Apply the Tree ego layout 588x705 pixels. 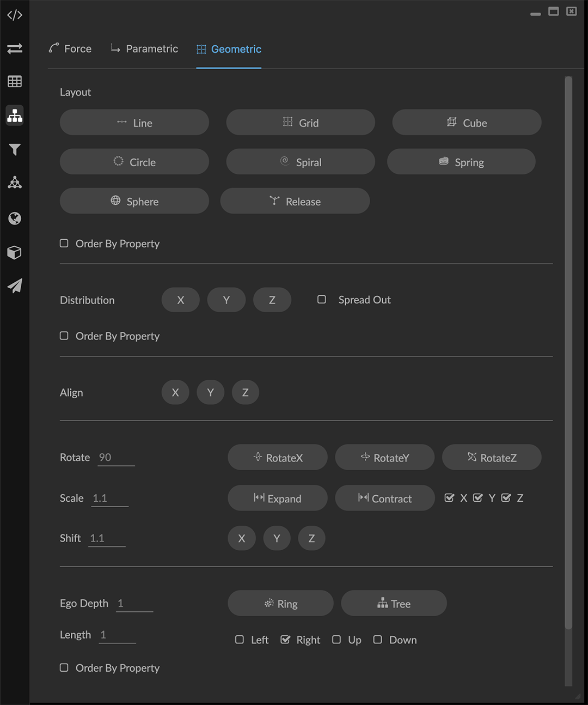[394, 603]
